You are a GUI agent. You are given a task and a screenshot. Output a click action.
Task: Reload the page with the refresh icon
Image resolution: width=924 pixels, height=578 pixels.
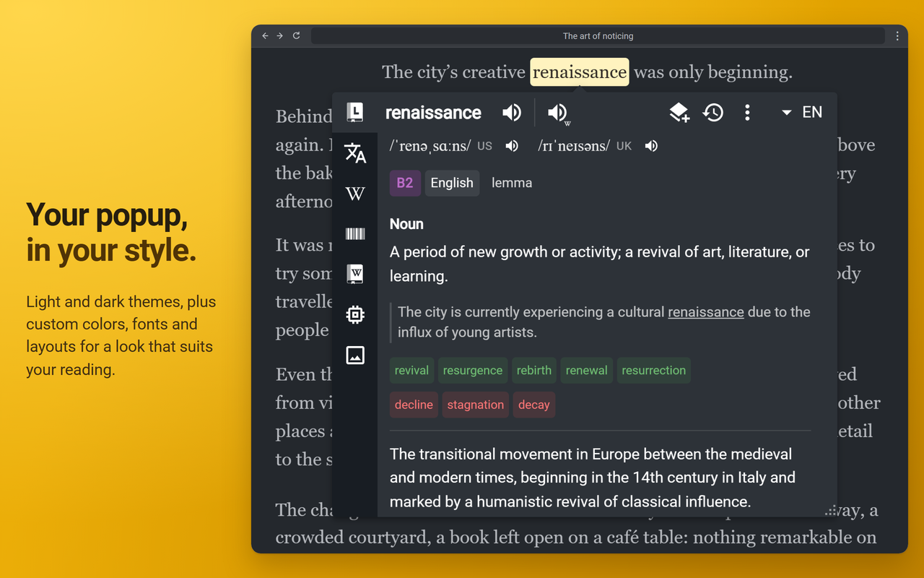click(296, 36)
